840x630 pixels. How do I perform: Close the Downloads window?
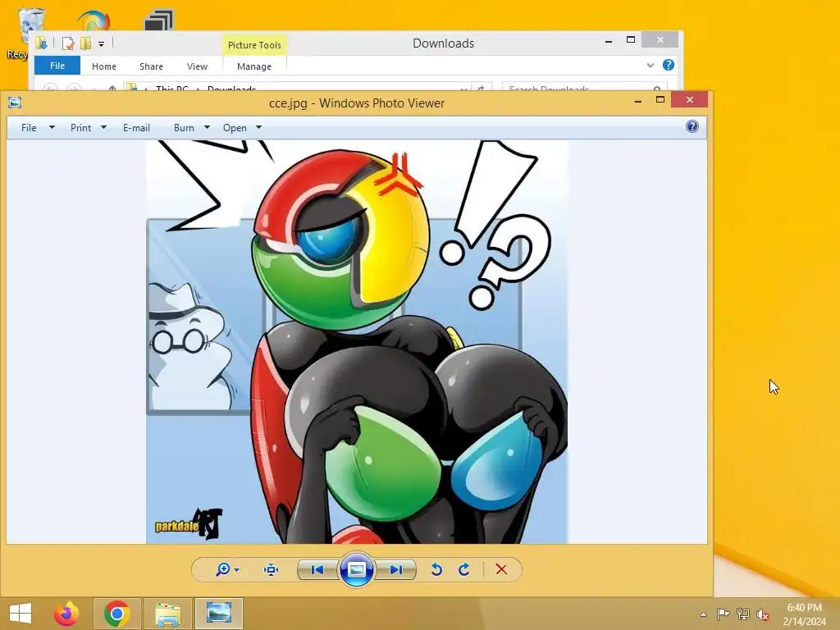coord(660,39)
